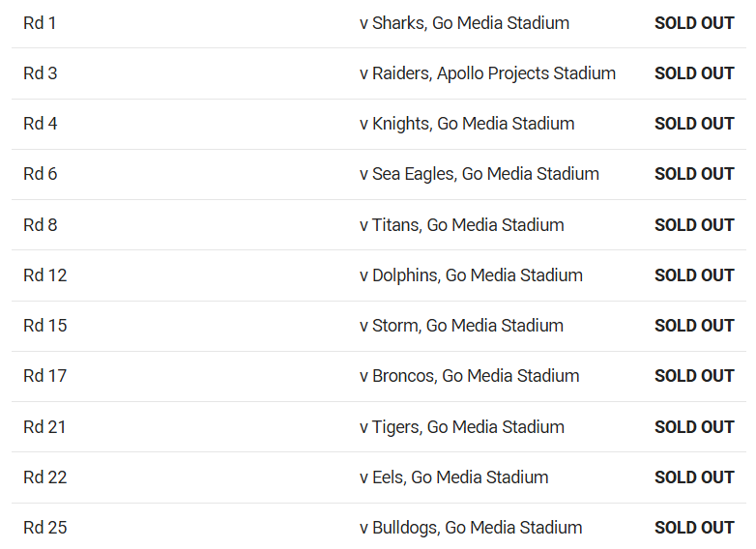Open the 'v Knights, Go Media Stadium' fixture

(467, 124)
